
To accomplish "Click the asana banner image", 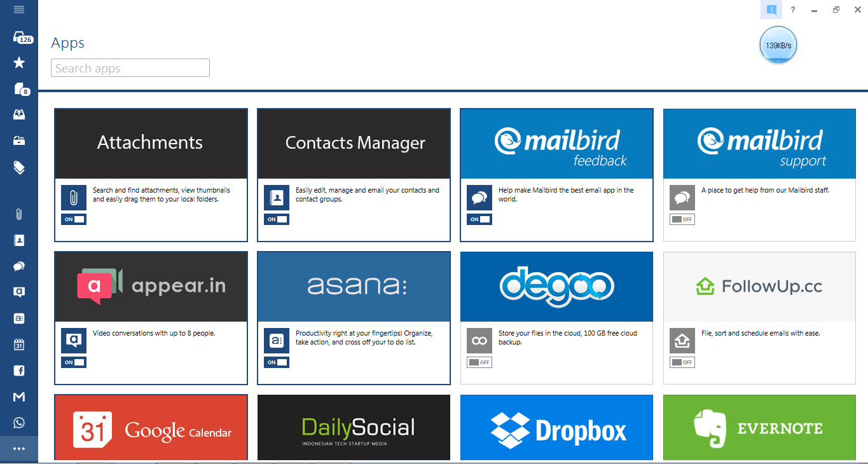I will click(x=354, y=287).
